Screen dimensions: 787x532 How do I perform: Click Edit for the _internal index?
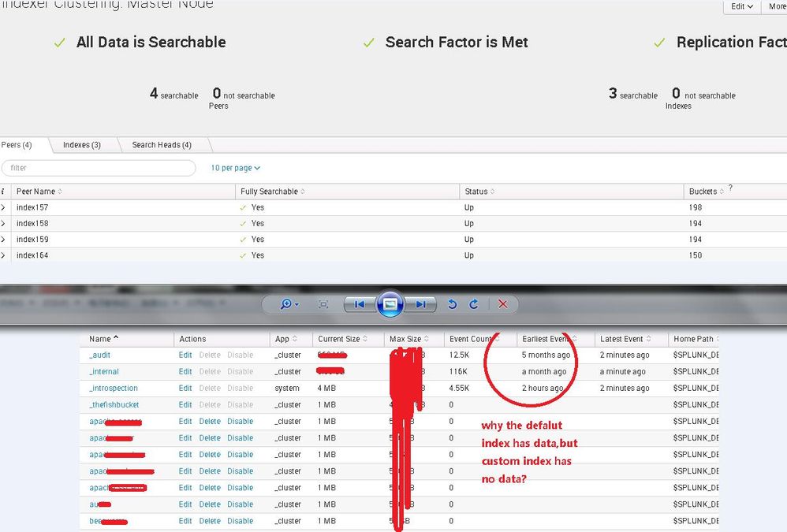coord(185,372)
